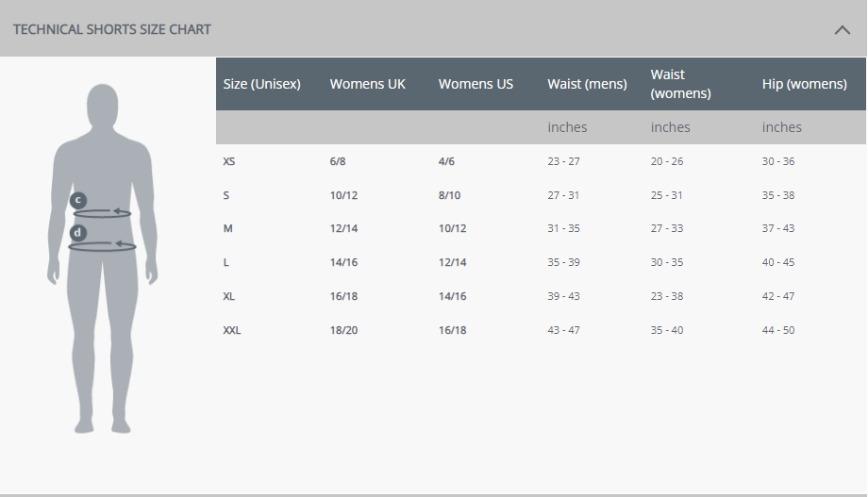Select the XS size row label
Viewport: 868px width, 497px height.
click(229, 161)
